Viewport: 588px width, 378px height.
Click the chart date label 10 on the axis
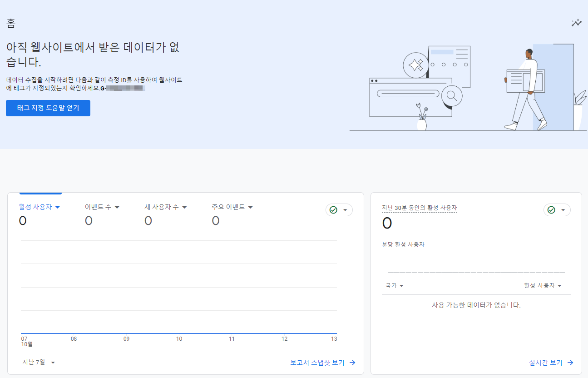[179, 339]
